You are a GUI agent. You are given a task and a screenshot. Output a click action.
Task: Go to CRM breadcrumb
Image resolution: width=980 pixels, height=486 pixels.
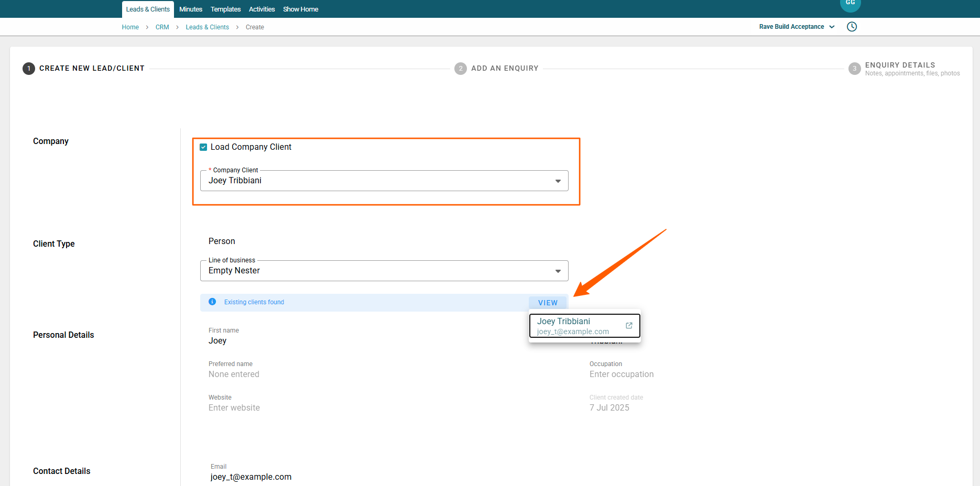tap(162, 27)
